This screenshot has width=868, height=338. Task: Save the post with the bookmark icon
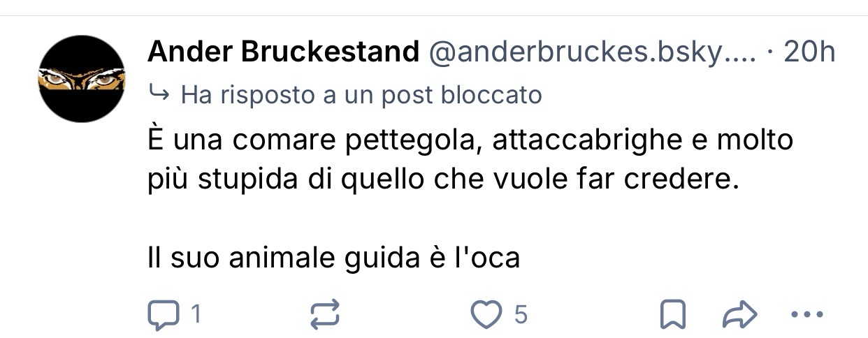[x=672, y=316]
